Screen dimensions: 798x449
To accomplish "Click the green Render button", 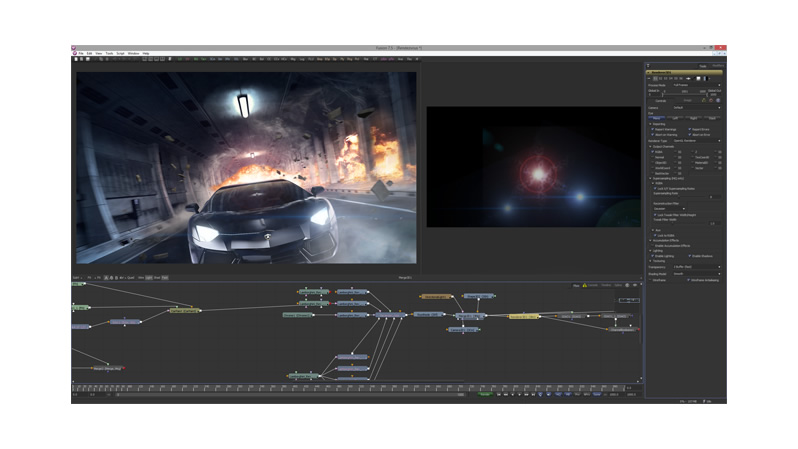I will point(485,394).
